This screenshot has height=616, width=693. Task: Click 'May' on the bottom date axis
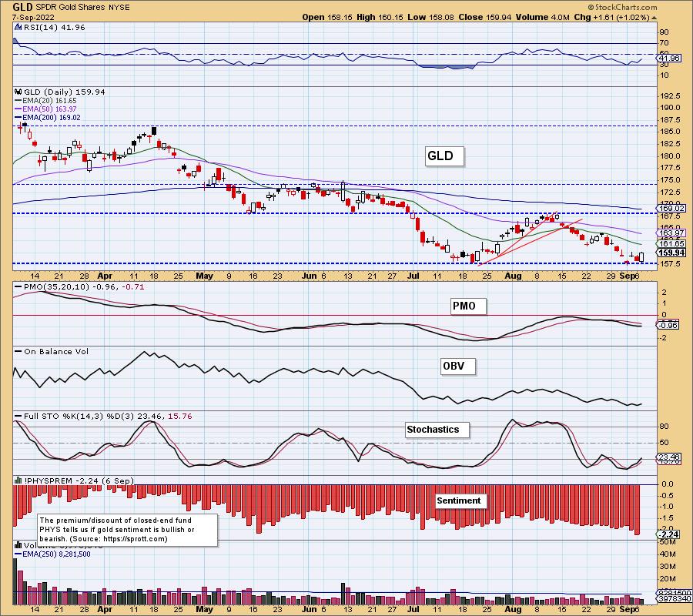click(x=204, y=609)
